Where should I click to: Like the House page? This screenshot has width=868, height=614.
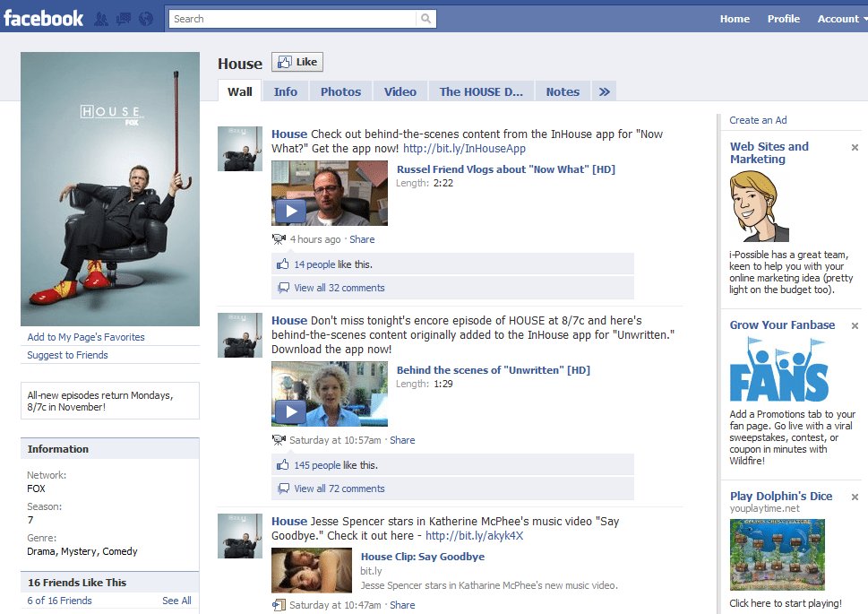click(x=297, y=62)
